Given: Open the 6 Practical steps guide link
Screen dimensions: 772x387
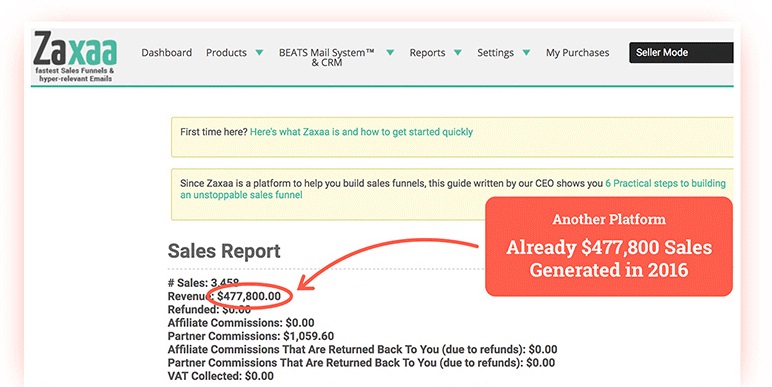Looking at the screenshot, I should click(666, 183).
